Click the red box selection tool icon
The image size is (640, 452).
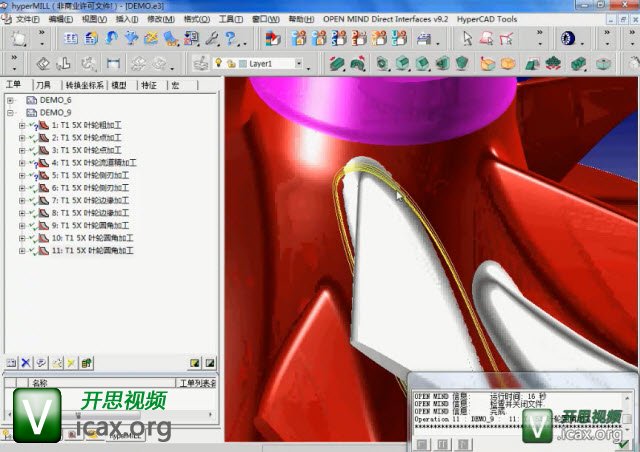point(487,39)
